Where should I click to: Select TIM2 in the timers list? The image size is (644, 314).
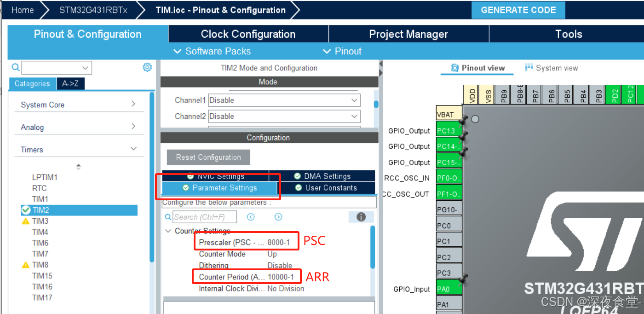click(x=79, y=210)
